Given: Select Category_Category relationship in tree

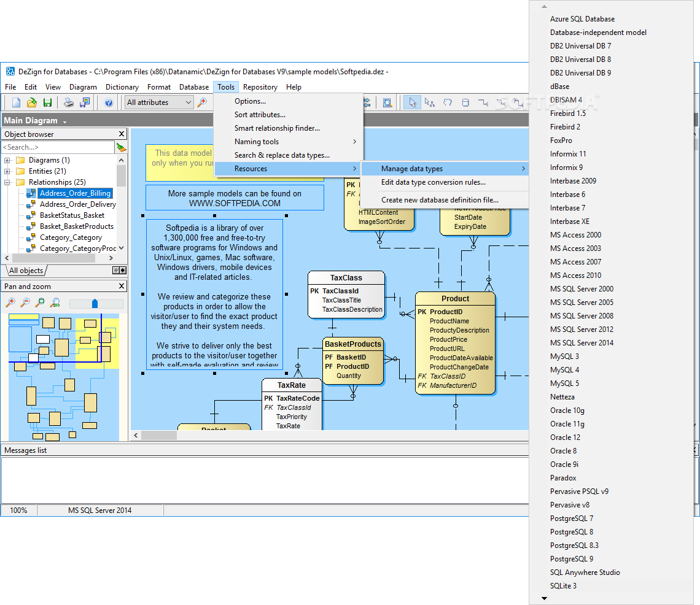Looking at the screenshot, I should tap(71, 237).
